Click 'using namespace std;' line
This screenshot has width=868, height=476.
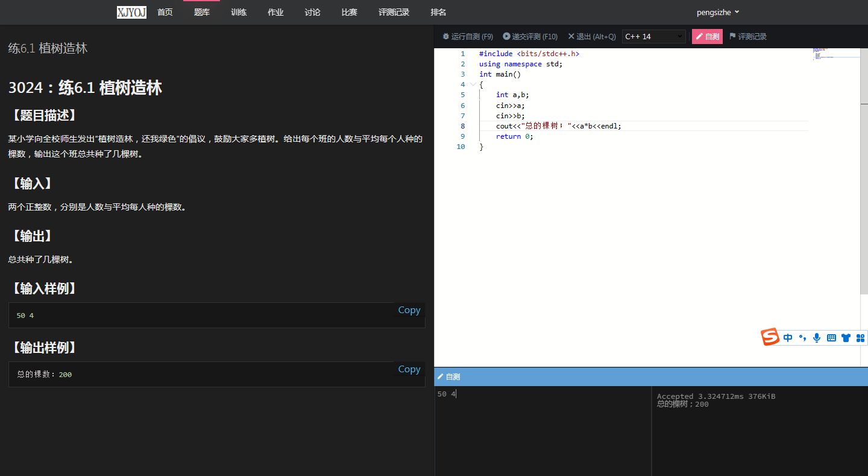(521, 64)
